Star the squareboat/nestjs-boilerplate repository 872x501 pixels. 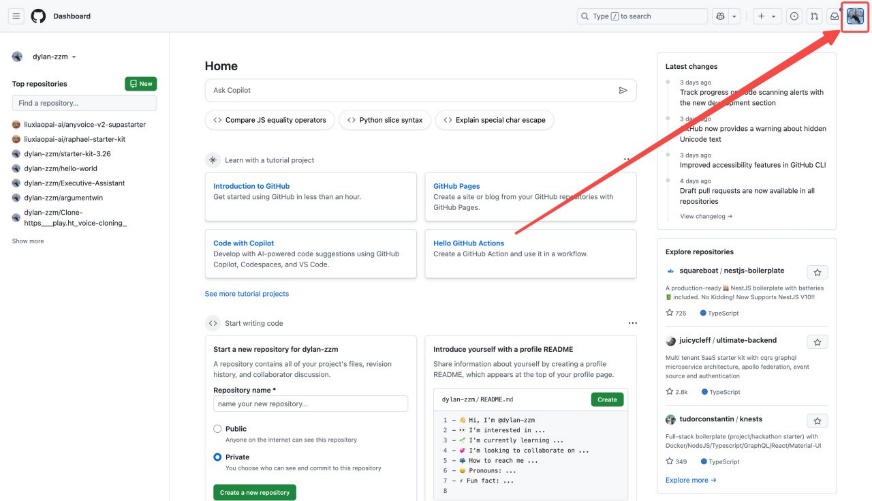tap(817, 272)
